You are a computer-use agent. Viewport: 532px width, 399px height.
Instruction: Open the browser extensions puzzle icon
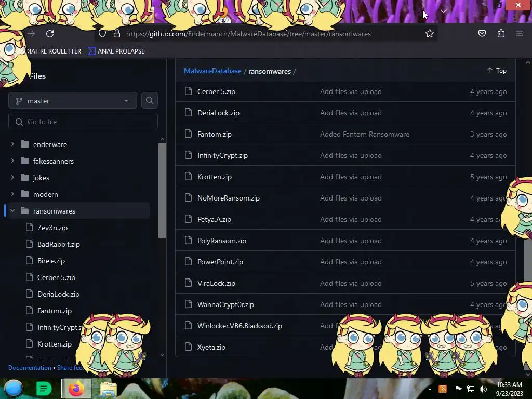pyautogui.click(x=501, y=33)
